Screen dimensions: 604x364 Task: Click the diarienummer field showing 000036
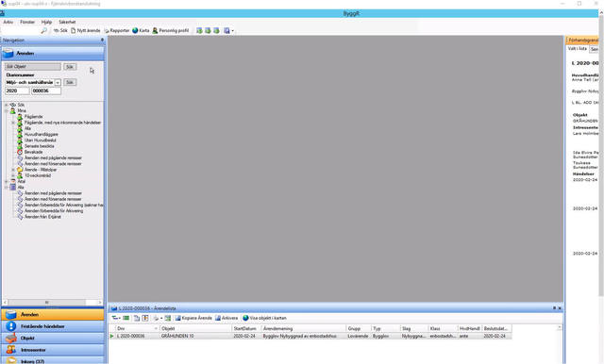pos(46,91)
